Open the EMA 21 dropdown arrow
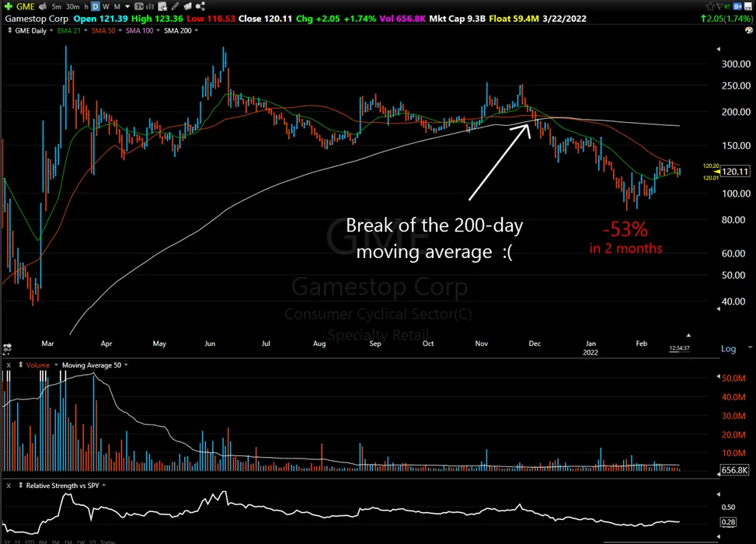 point(85,30)
